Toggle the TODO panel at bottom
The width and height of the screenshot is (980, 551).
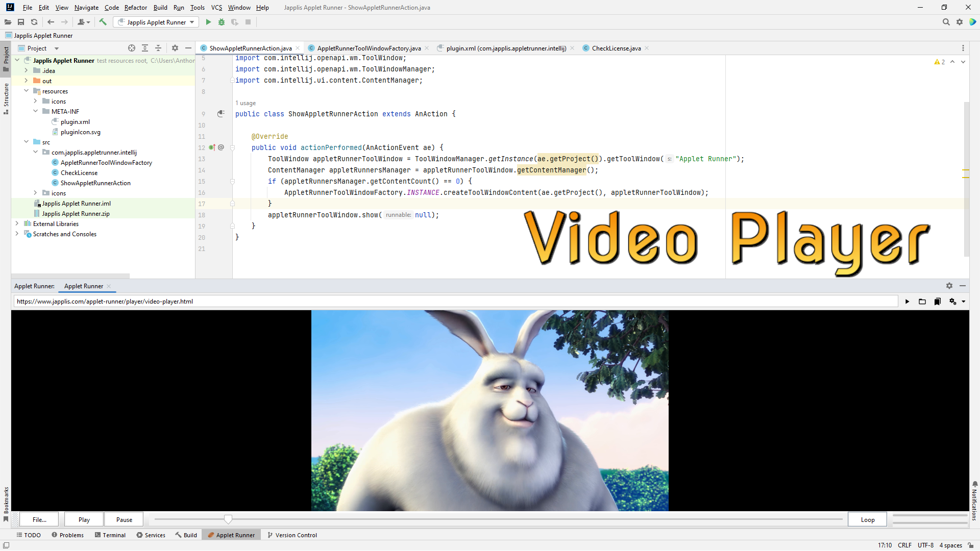28,535
